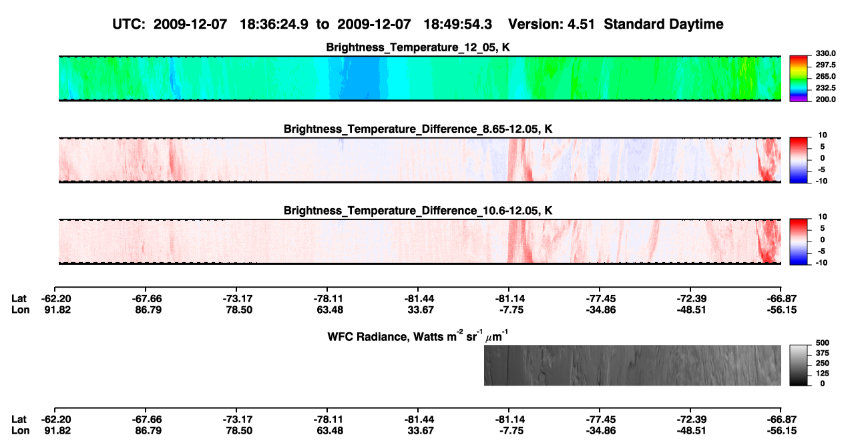This screenshot has width=868, height=445.
Task: Click upper axis longitude value 33.67
Action: [x=419, y=310]
